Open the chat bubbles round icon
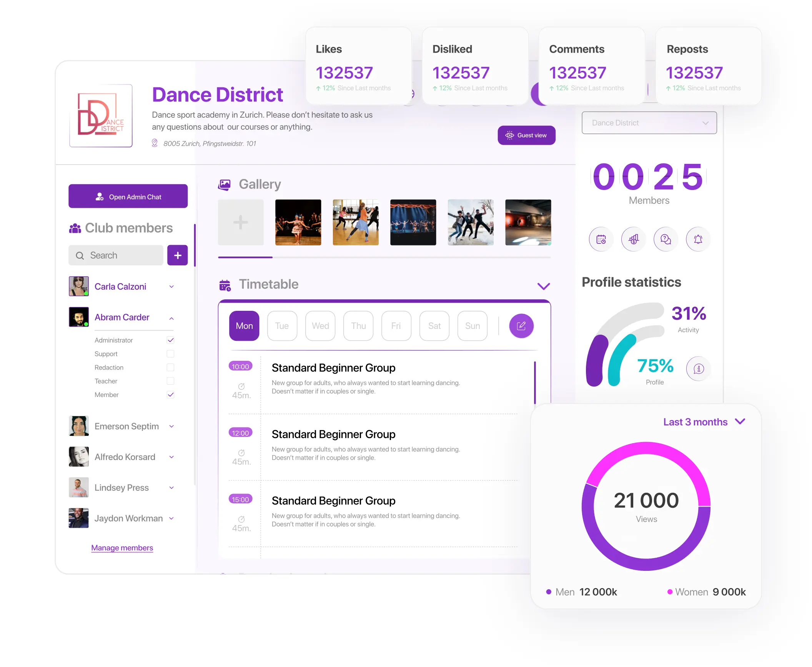Image resolution: width=812 pixels, height=667 pixels. [x=666, y=239]
